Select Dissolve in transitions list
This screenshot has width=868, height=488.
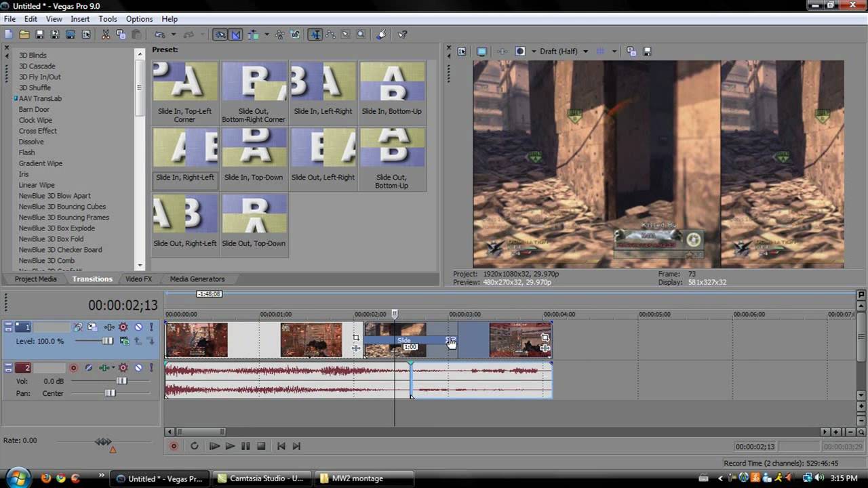point(31,142)
